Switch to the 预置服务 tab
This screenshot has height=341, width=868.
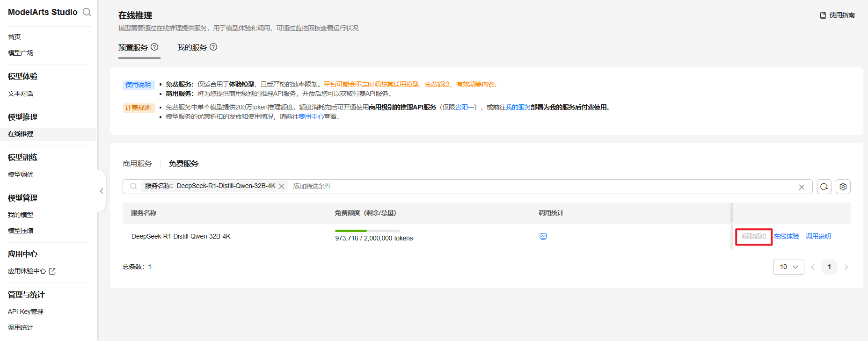point(133,47)
